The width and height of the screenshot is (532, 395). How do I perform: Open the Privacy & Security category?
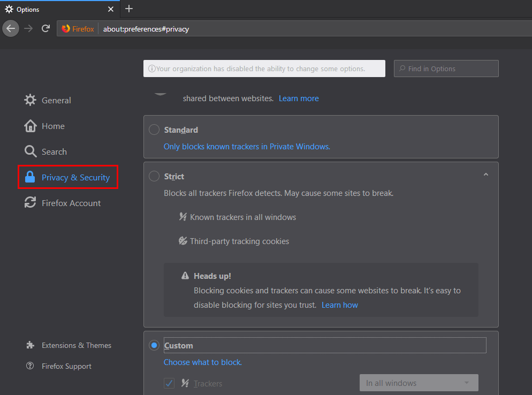(68, 177)
